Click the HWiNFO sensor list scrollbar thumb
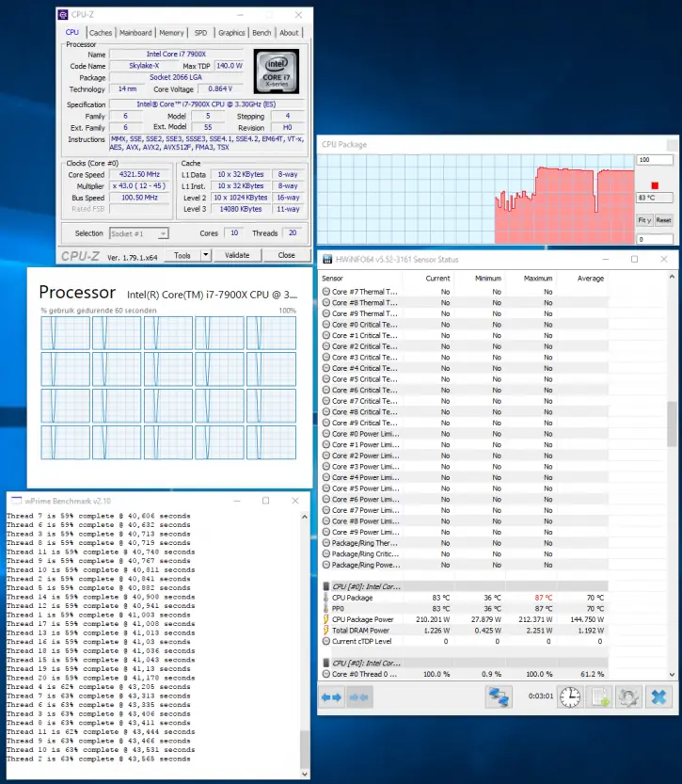Image resolution: width=682 pixels, height=784 pixels. (x=672, y=424)
